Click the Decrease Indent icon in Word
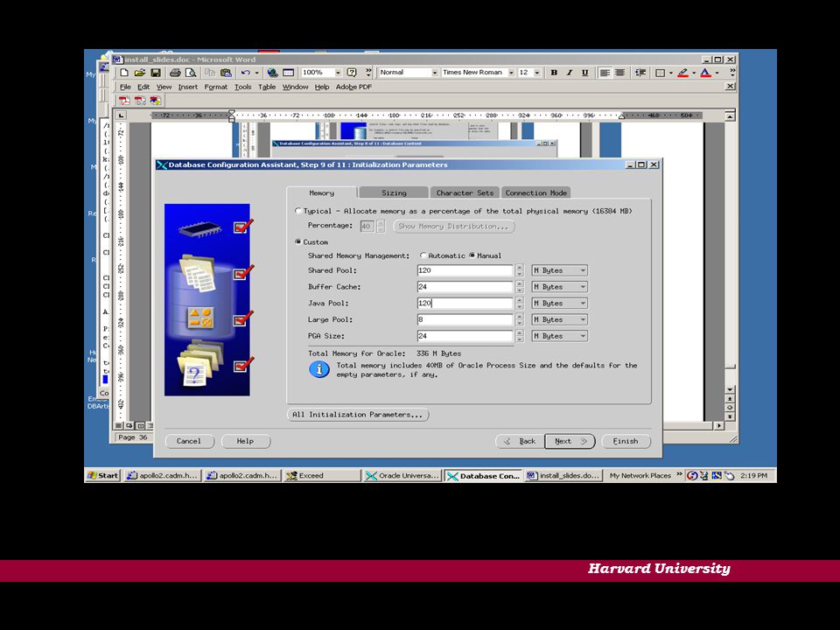This screenshot has width=840, height=630. click(x=640, y=73)
